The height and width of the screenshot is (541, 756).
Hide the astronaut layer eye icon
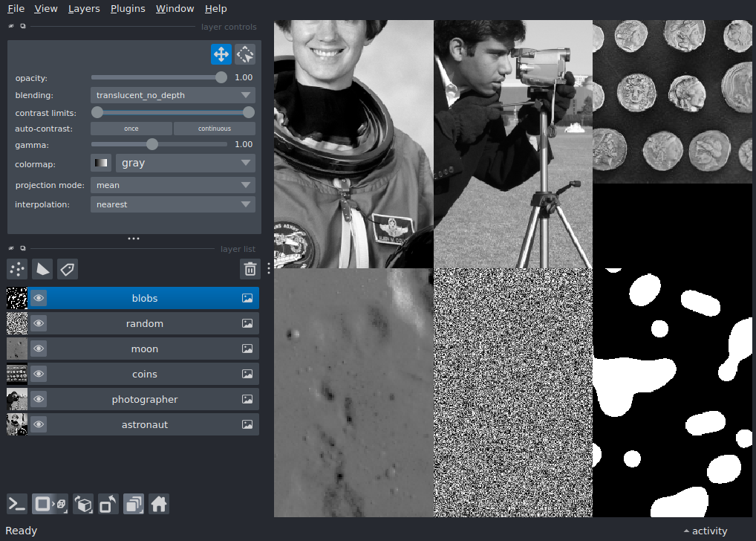[39, 425]
